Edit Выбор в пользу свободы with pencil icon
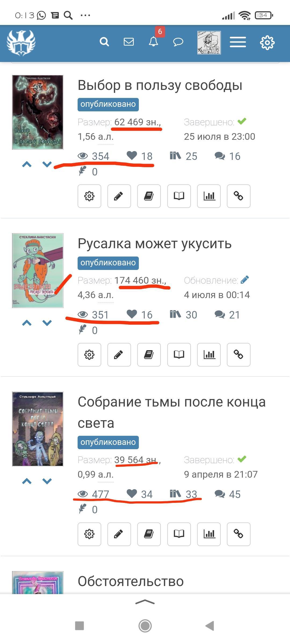Viewport: 290px width, 644px height. tap(119, 196)
